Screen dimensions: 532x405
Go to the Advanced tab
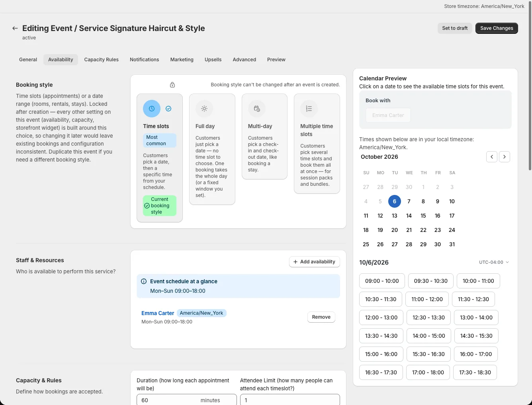coord(244,60)
